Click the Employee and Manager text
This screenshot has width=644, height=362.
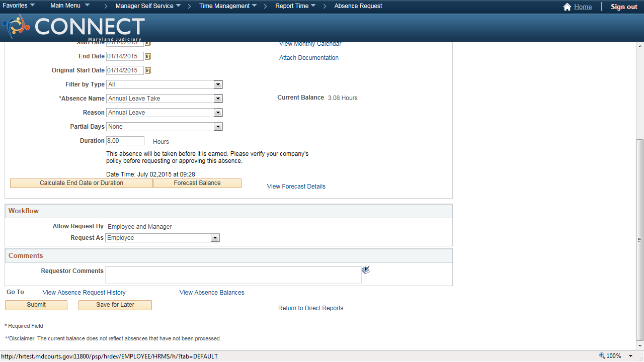coord(139,227)
